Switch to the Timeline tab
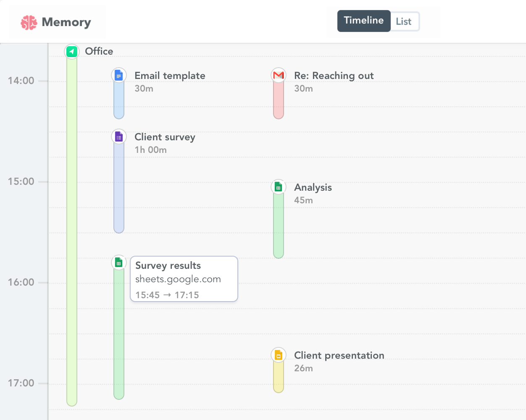Screen dimensions: 526x420 (364, 20)
